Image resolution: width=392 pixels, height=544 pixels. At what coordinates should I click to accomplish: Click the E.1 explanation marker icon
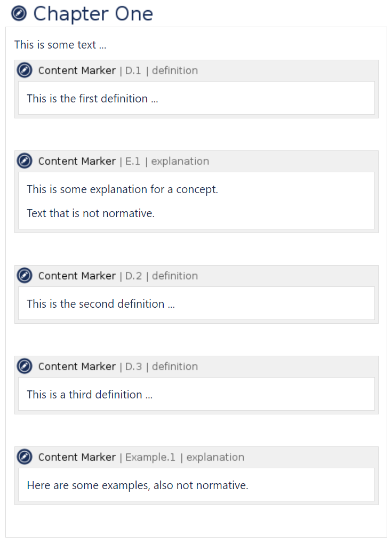click(x=25, y=161)
